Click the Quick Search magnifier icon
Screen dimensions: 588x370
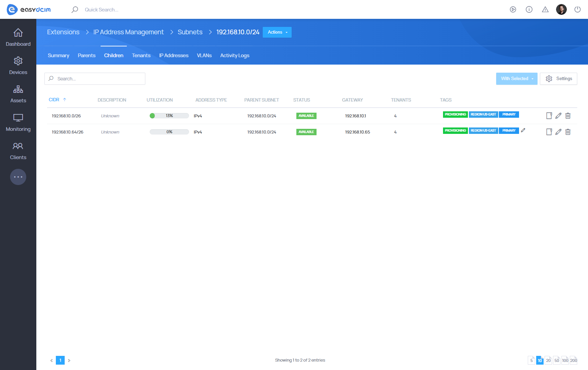point(75,9)
